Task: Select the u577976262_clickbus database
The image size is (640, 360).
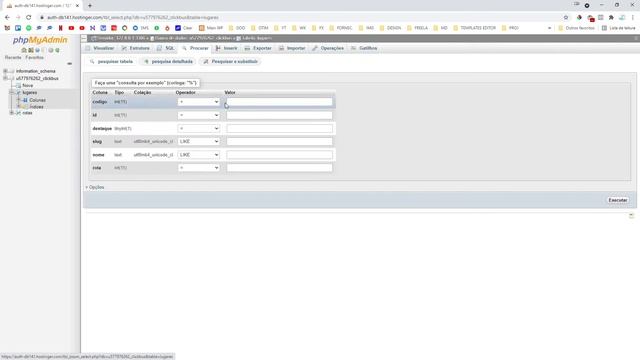Action: click(x=37, y=78)
